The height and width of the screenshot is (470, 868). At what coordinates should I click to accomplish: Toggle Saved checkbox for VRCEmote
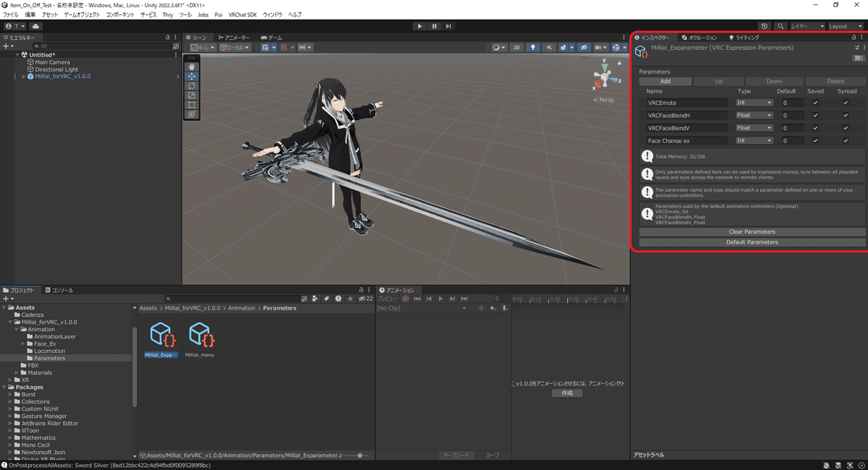coord(815,103)
